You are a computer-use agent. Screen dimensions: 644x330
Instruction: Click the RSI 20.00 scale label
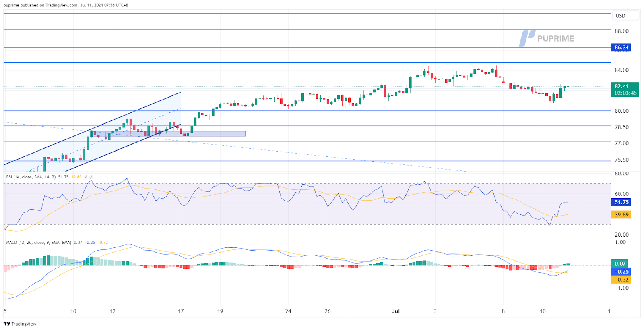(621, 235)
